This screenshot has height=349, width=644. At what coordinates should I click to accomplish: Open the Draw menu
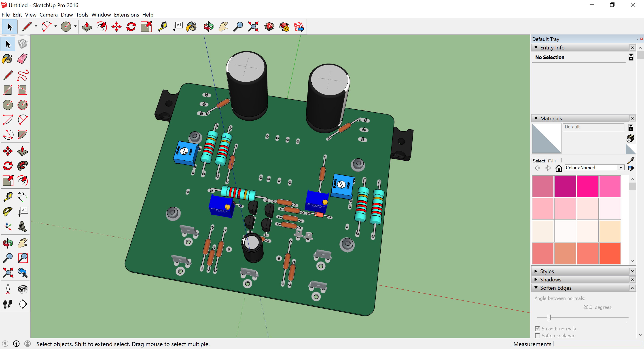click(67, 15)
